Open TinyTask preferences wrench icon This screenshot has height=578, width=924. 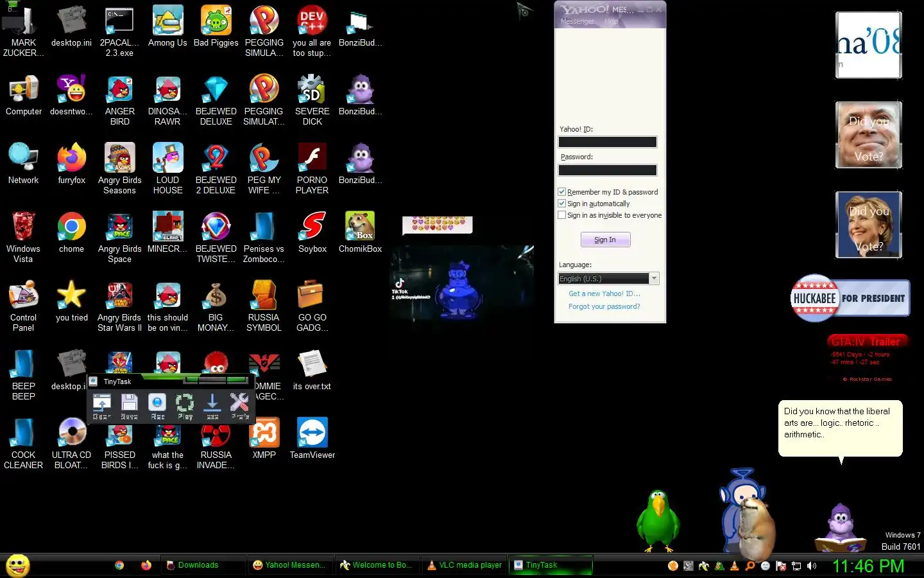pos(239,406)
